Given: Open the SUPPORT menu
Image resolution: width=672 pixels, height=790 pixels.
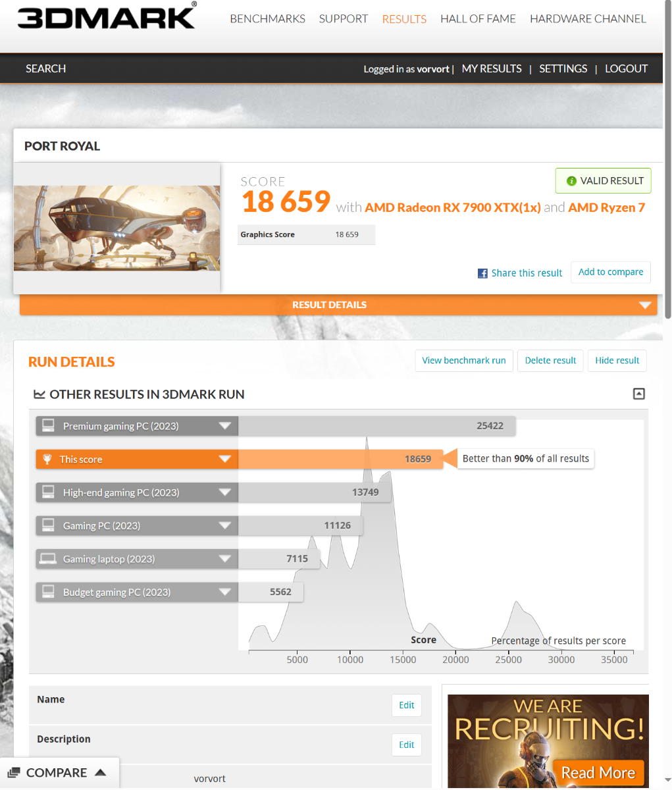Looking at the screenshot, I should pyautogui.click(x=343, y=18).
